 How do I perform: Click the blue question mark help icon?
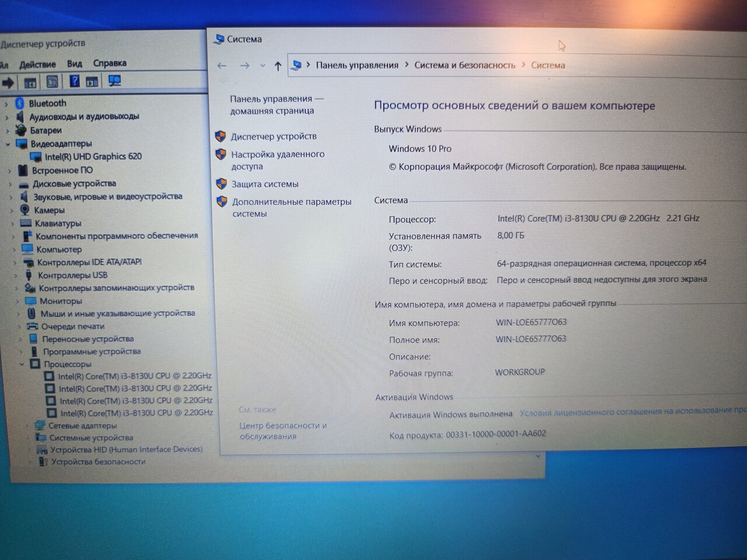[x=74, y=81]
